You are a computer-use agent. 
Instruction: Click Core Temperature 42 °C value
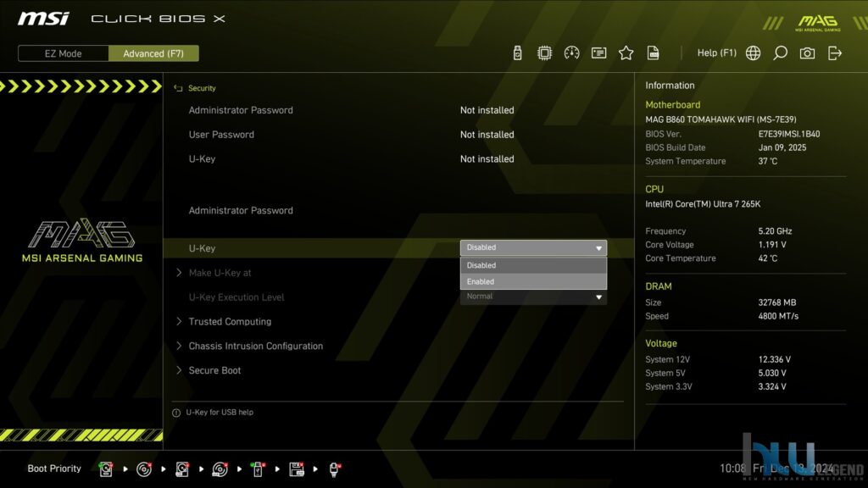coord(768,258)
